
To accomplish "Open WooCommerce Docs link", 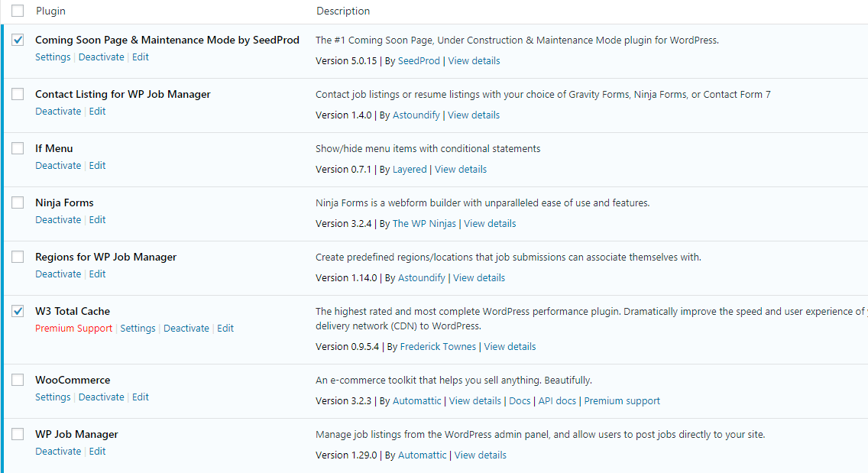I will click(x=520, y=401).
